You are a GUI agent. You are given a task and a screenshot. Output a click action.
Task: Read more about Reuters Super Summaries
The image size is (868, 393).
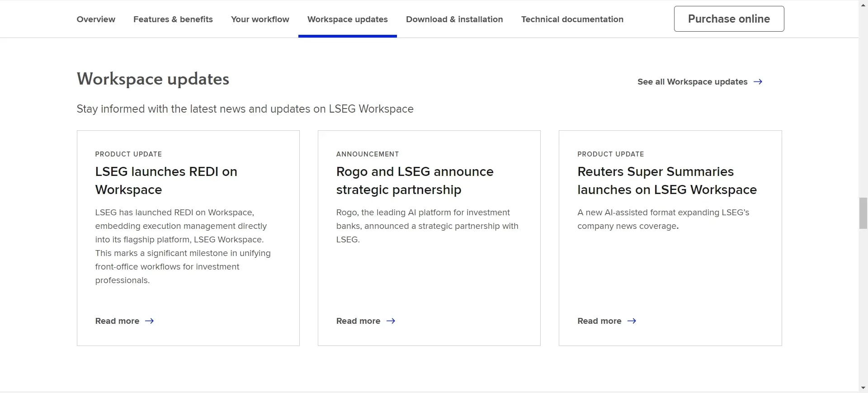point(607,321)
